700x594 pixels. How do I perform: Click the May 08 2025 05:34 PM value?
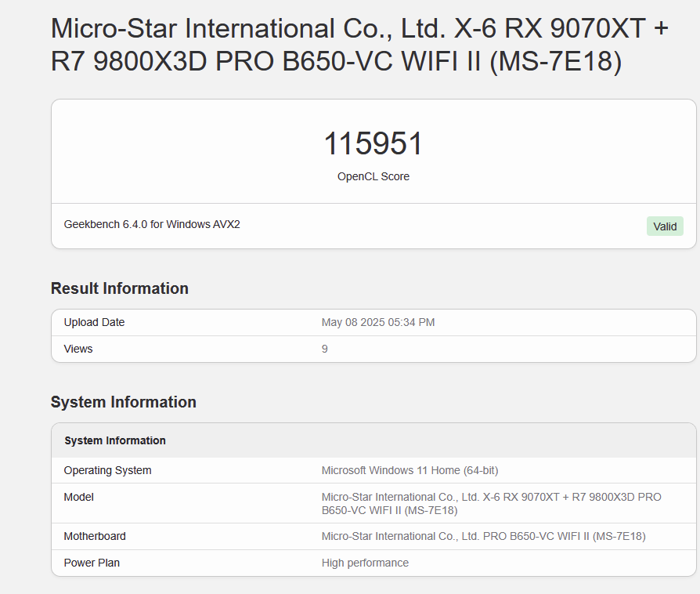378,322
